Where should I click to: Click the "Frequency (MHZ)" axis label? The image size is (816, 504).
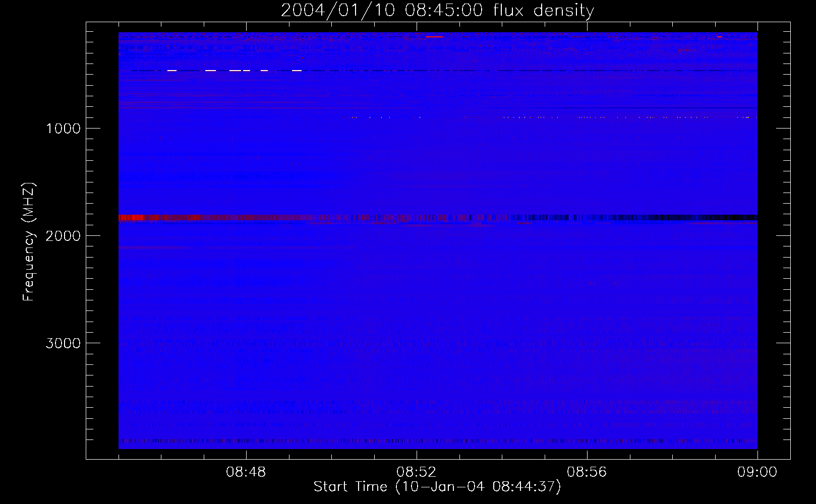(x=29, y=242)
